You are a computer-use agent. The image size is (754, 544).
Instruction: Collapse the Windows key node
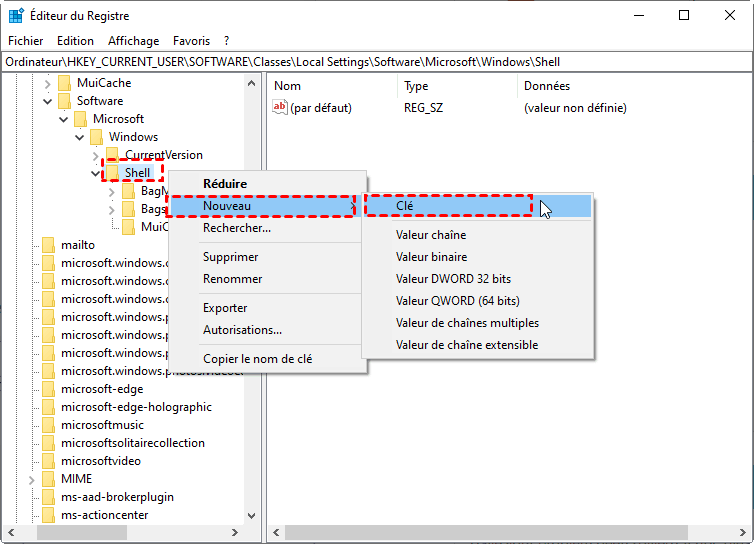(x=79, y=138)
